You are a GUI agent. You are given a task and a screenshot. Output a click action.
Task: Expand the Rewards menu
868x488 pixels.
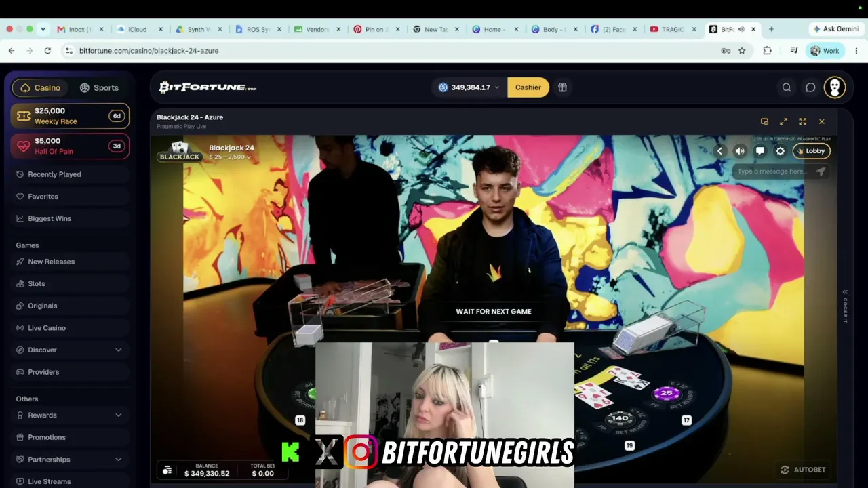(71, 415)
